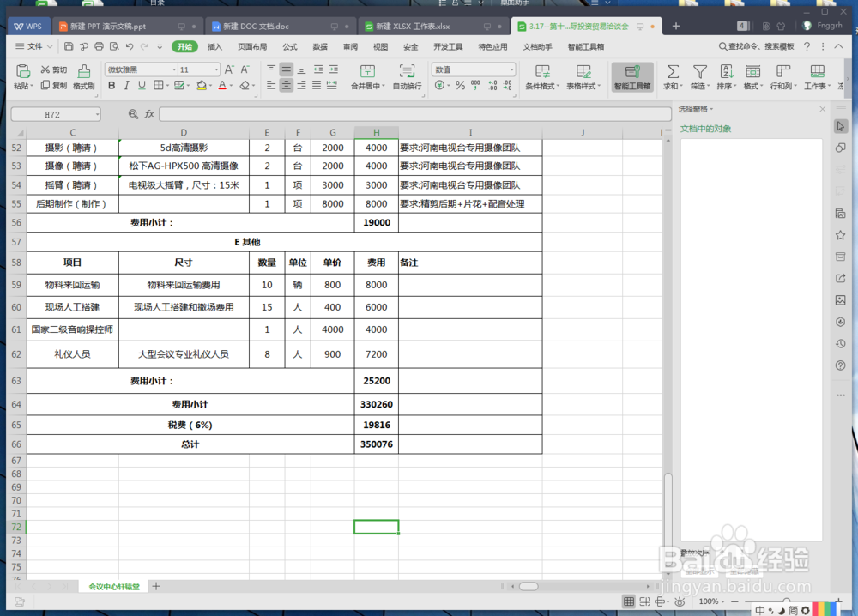Decrease font size with A- icon
Viewport: 858px width, 616px height.
(x=245, y=69)
